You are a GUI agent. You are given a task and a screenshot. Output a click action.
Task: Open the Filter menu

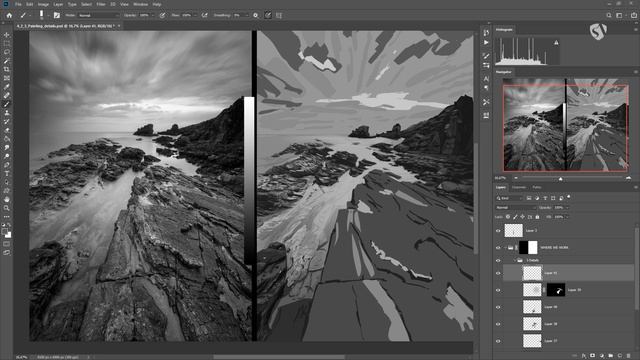(101, 4)
